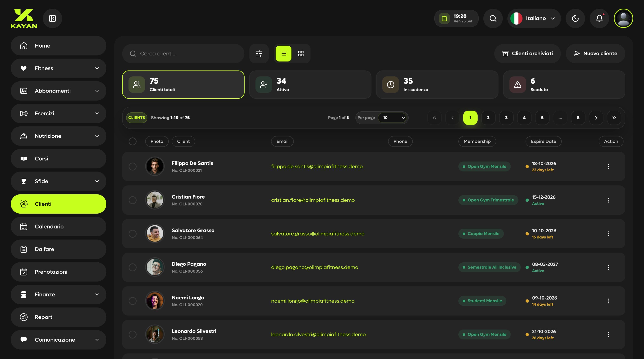The height and width of the screenshot is (359, 644).
Task: Select the Diego Pagano row checkbox
Action: (132, 267)
